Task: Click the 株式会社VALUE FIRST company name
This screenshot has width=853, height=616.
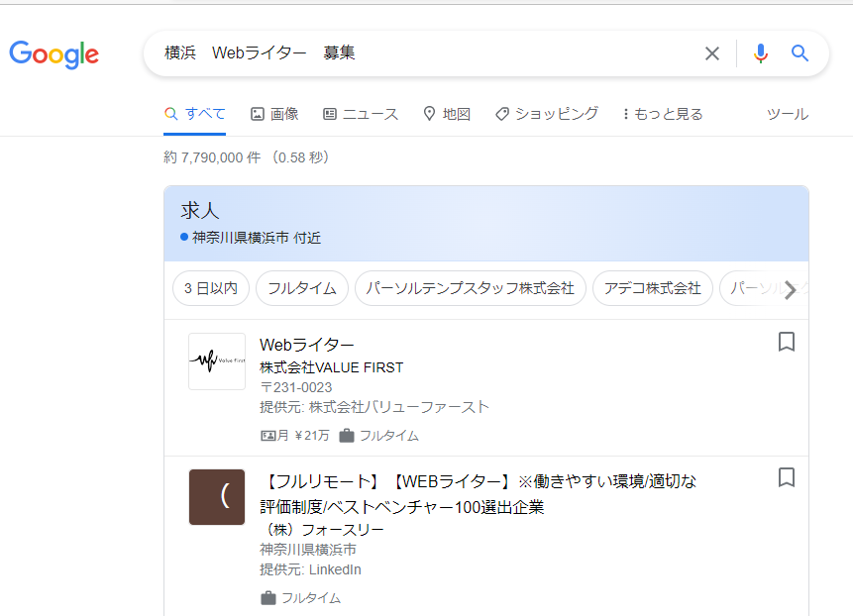Action: (x=331, y=367)
